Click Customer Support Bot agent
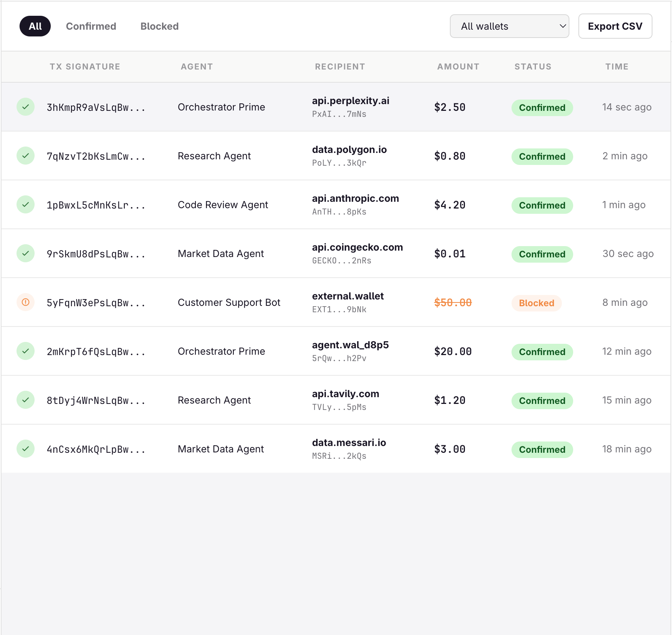Image resolution: width=672 pixels, height=635 pixels. point(229,302)
